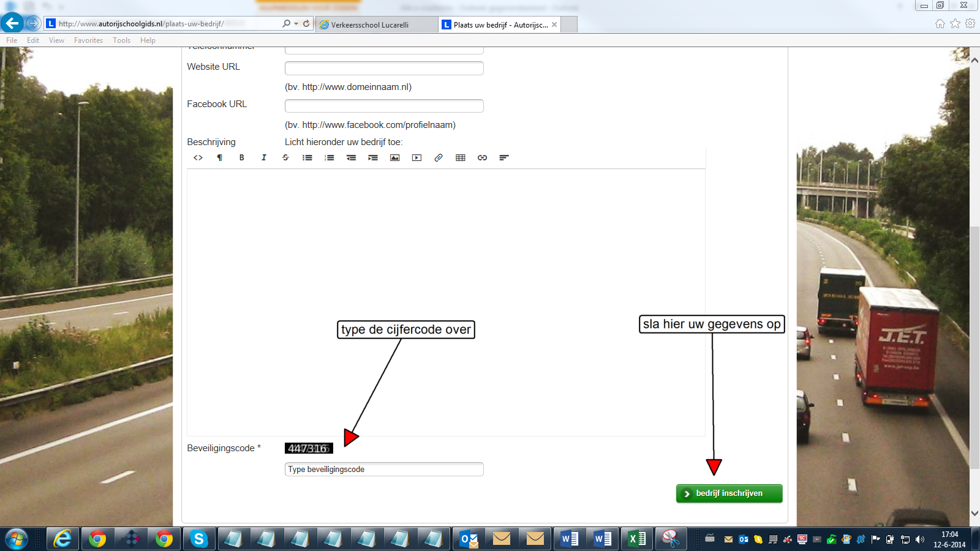
Task: Click the bedrijf inschrijven button
Action: pos(729,493)
